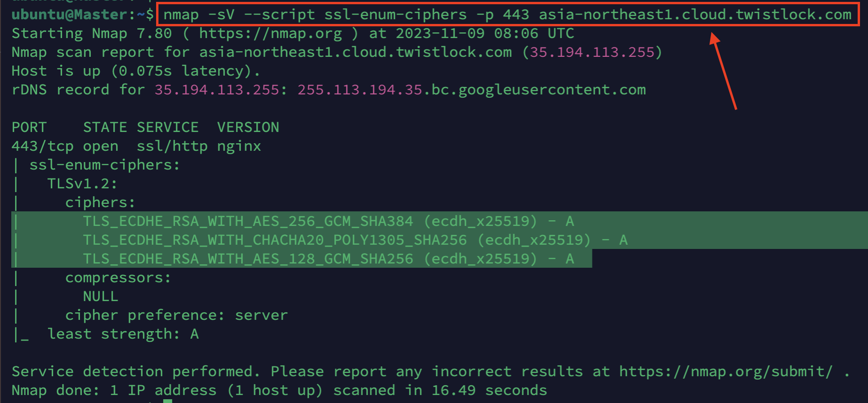868x403 pixels.
Task: Click the VERSION column header
Action: tap(248, 127)
